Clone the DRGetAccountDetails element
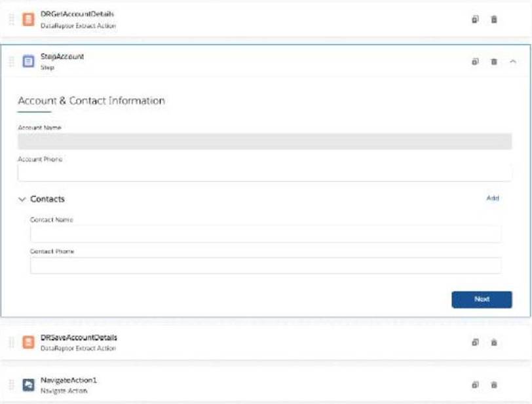This screenshot has width=532, height=404. tap(475, 20)
